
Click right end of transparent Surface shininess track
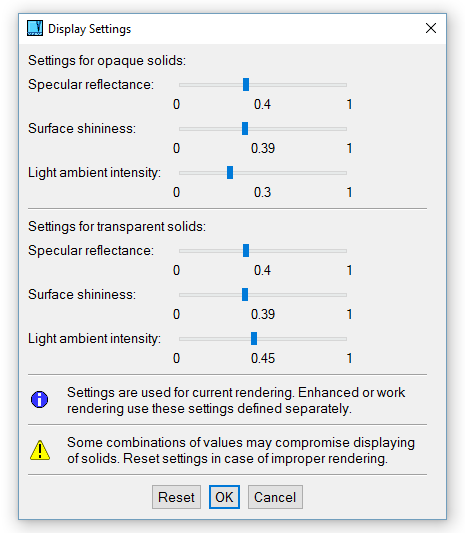coord(345,295)
